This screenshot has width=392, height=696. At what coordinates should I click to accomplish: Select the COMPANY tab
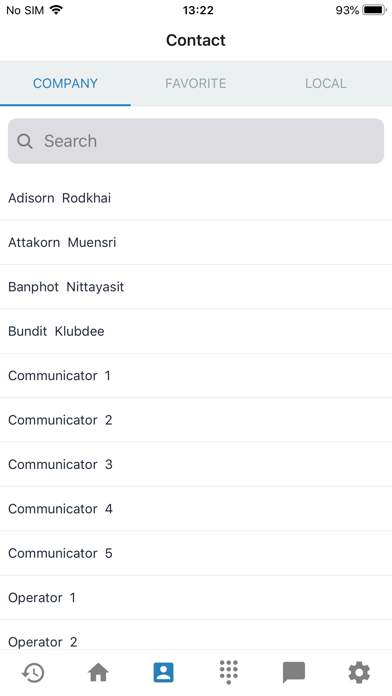click(65, 83)
